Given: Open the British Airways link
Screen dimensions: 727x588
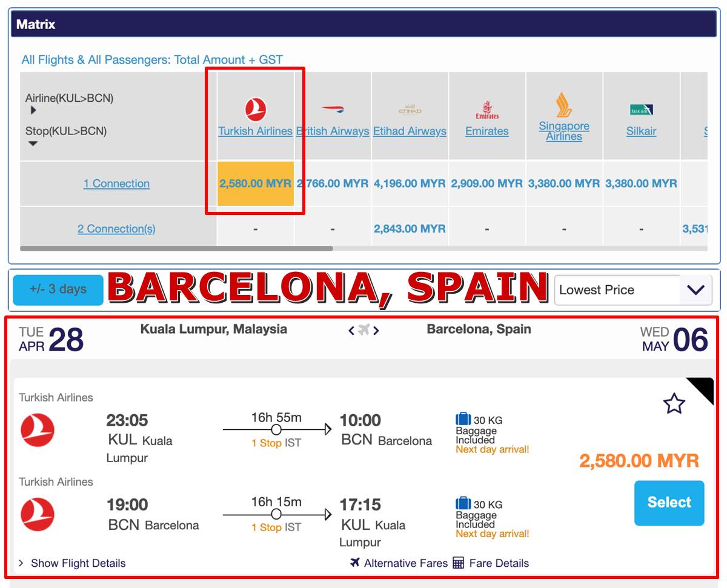Looking at the screenshot, I should [x=333, y=131].
